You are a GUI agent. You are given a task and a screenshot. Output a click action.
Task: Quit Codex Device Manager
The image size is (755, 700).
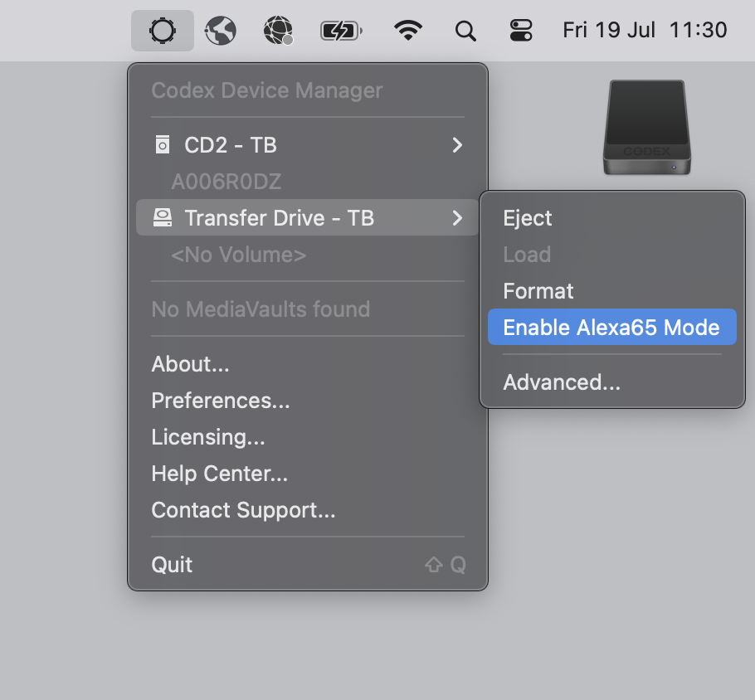173,565
